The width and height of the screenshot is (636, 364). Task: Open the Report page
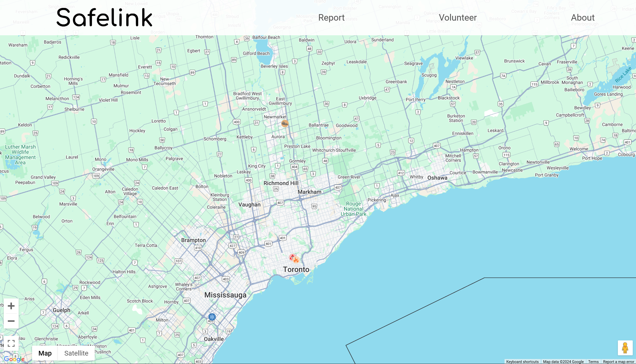pyautogui.click(x=331, y=17)
